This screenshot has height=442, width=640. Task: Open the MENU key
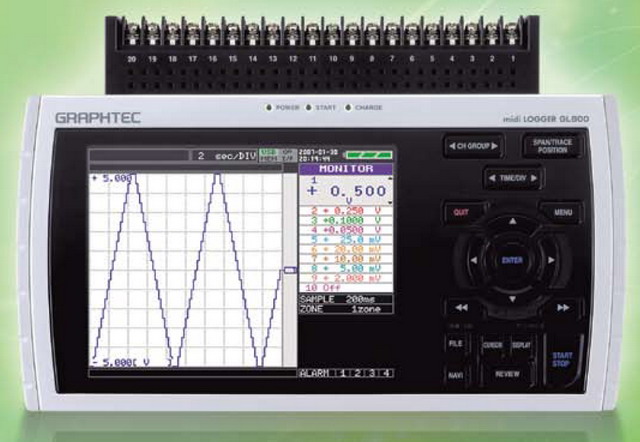tap(563, 212)
